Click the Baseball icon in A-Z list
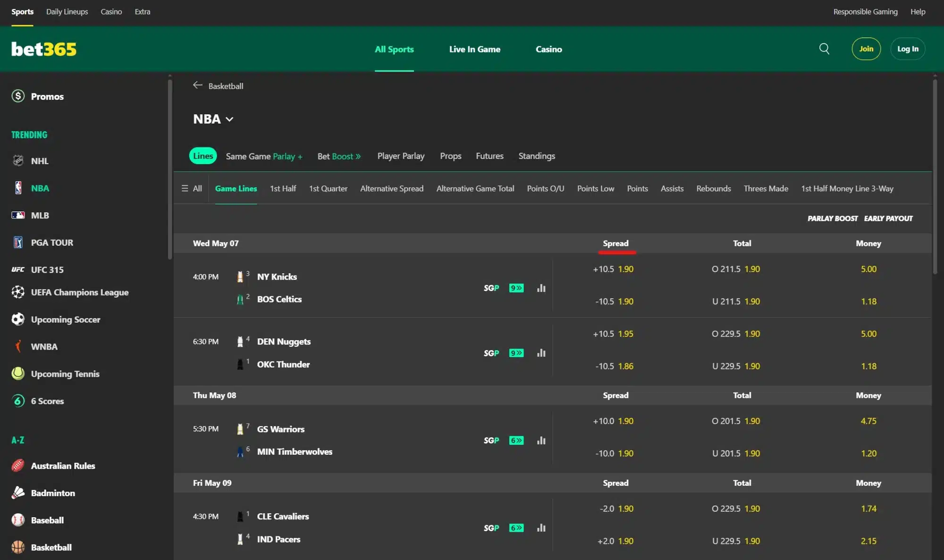This screenshot has width=944, height=560. 18,520
